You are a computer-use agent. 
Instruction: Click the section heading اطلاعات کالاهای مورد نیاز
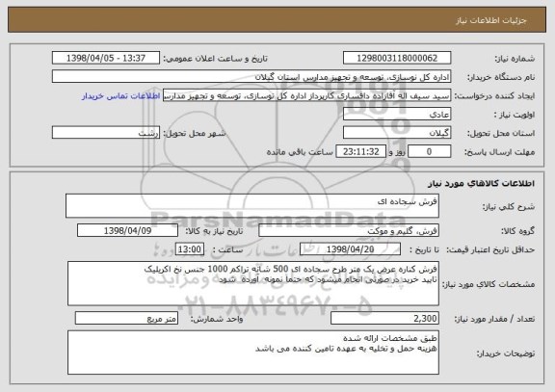coord(482,183)
